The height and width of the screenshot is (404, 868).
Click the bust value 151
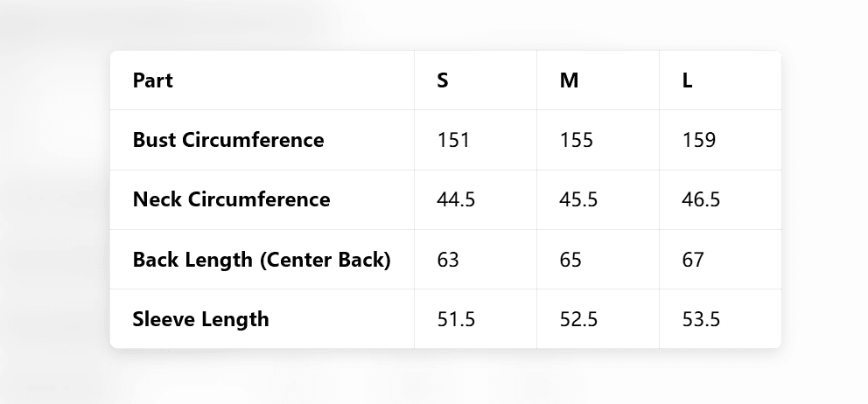[x=453, y=140]
